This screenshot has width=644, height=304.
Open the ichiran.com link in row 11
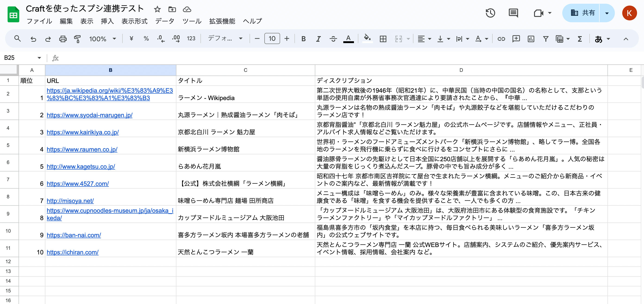click(72, 252)
